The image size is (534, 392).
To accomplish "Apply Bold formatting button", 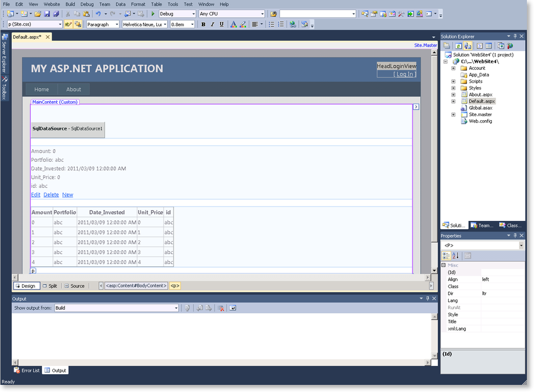I will pos(203,24).
